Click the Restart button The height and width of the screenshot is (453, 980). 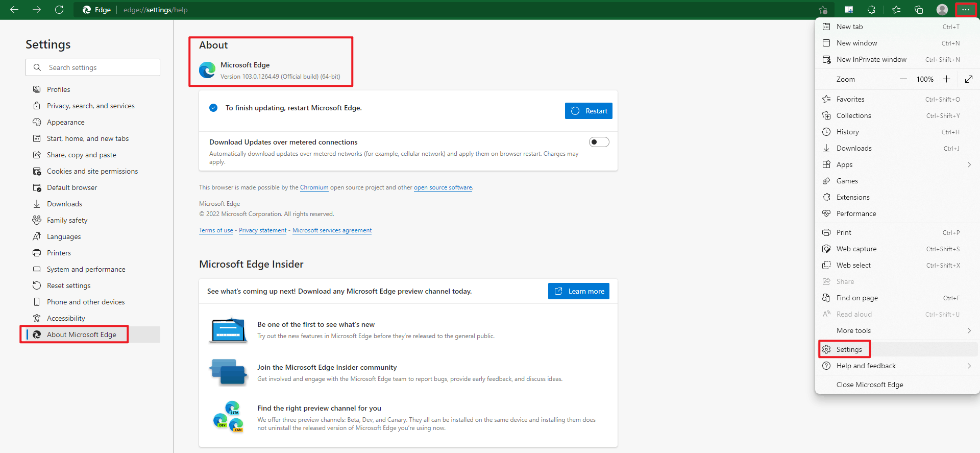(589, 111)
